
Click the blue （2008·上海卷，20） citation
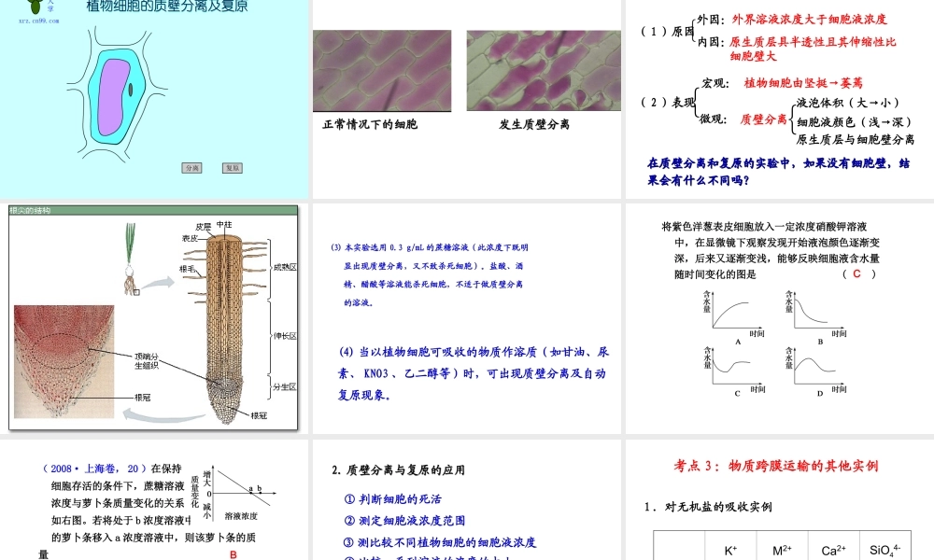pyautogui.click(x=93, y=469)
